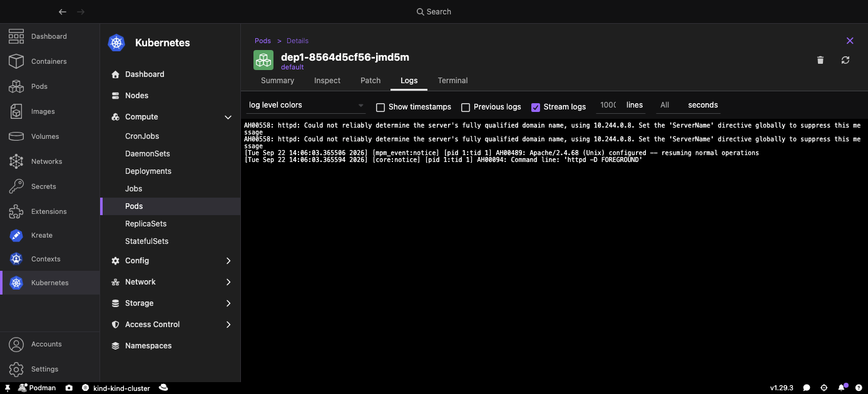The image size is (868, 394).
Task: Click the restart pod icon
Action: point(845,60)
